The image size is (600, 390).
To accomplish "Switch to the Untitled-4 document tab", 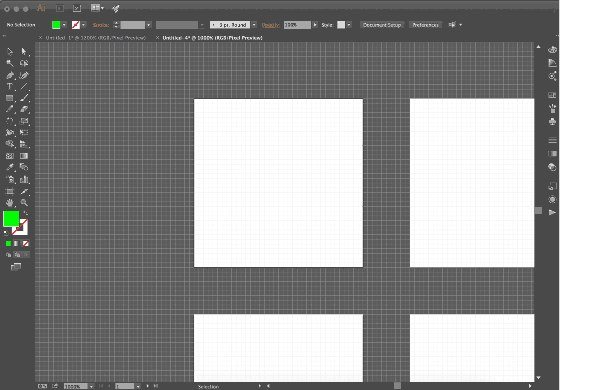I will (212, 38).
